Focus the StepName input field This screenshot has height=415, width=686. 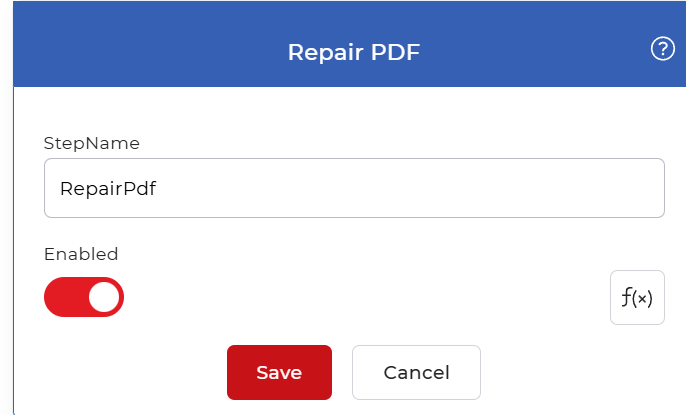pyautogui.click(x=354, y=188)
